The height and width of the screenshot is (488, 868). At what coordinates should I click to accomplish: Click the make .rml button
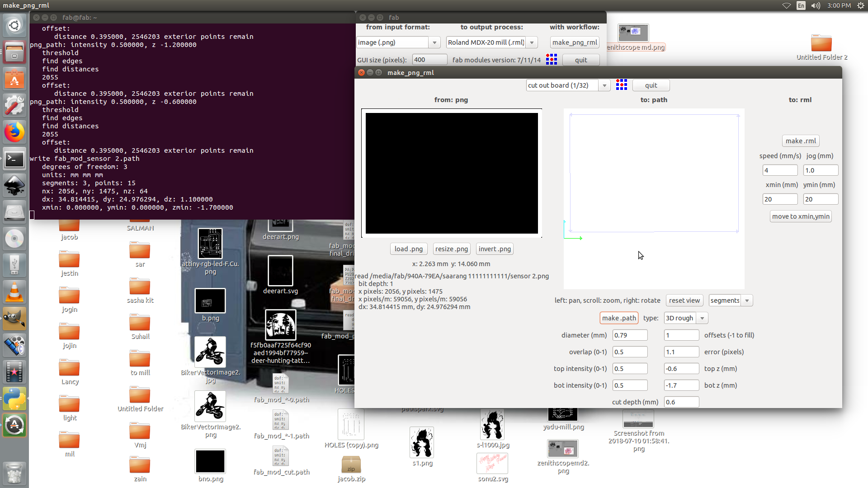(x=801, y=141)
